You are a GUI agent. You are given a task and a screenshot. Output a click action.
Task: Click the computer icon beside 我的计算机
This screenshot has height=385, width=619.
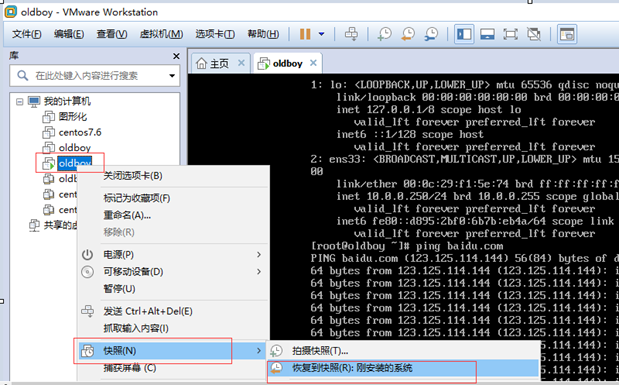[34, 102]
